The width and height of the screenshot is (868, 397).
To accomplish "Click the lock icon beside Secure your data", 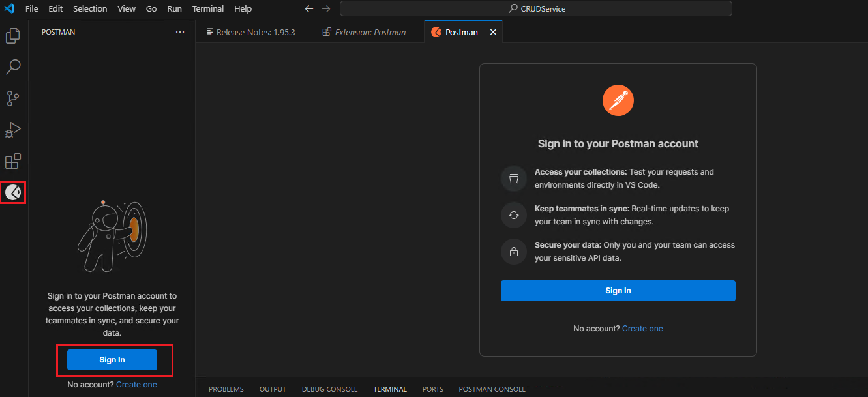I will click(514, 252).
